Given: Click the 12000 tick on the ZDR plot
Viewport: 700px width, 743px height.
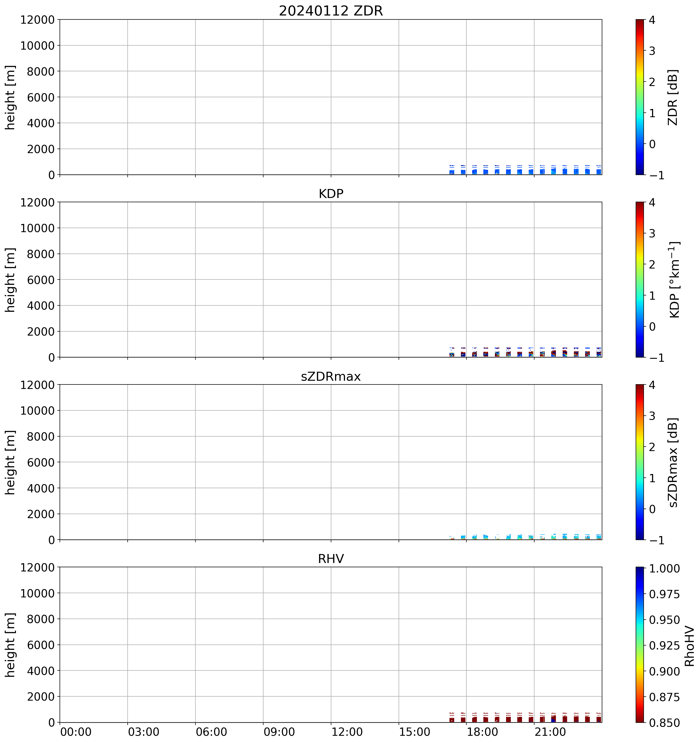Looking at the screenshot, I should (x=37, y=20).
